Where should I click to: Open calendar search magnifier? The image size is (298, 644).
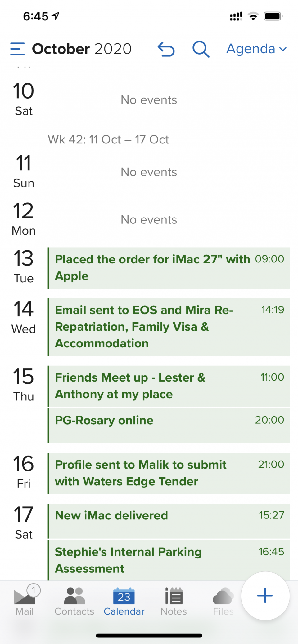pos(201,49)
